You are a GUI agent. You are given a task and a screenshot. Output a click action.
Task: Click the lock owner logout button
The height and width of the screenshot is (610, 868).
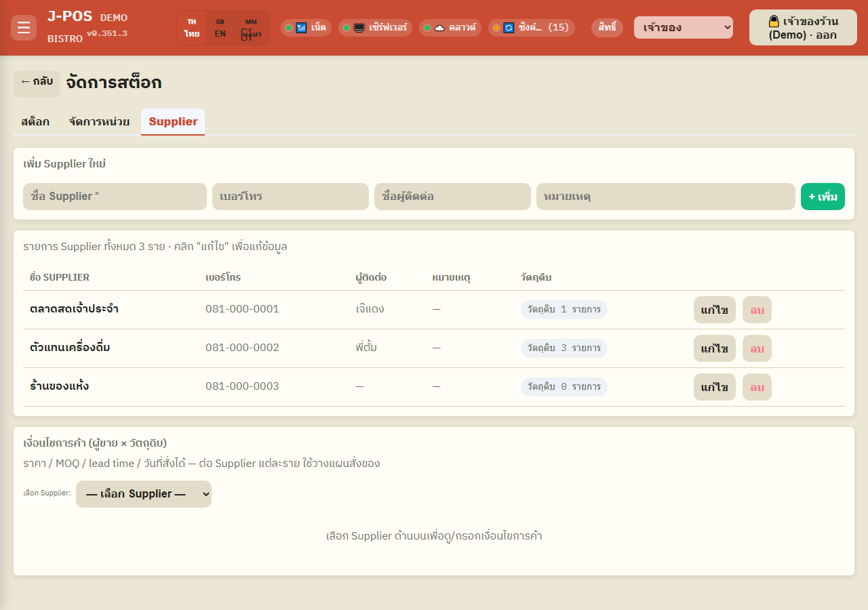point(803,28)
